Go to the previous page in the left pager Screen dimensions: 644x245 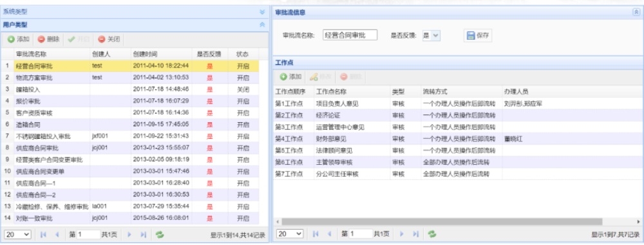57,234
